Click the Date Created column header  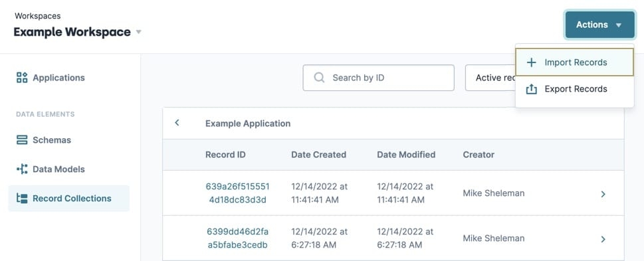tap(319, 155)
